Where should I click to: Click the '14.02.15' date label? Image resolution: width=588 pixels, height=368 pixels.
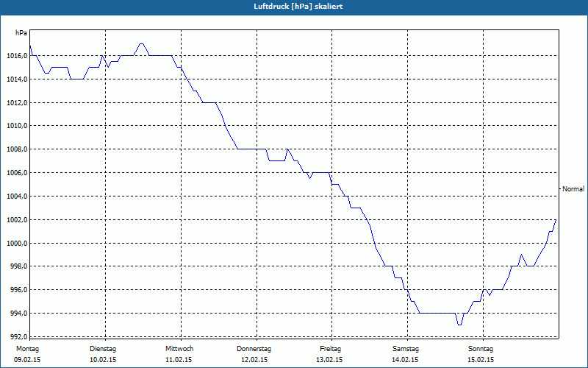pyautogui.click(x=406, y=360)
